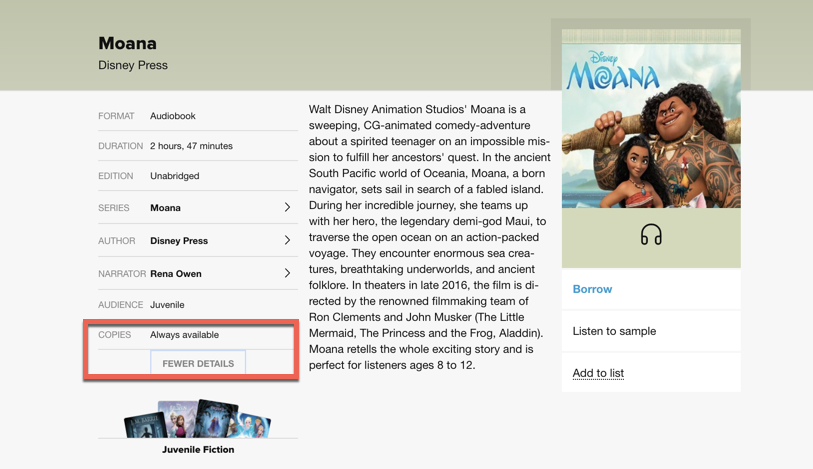Click the FORMAT field label
The image size is (813, 469).
(116, 116)
